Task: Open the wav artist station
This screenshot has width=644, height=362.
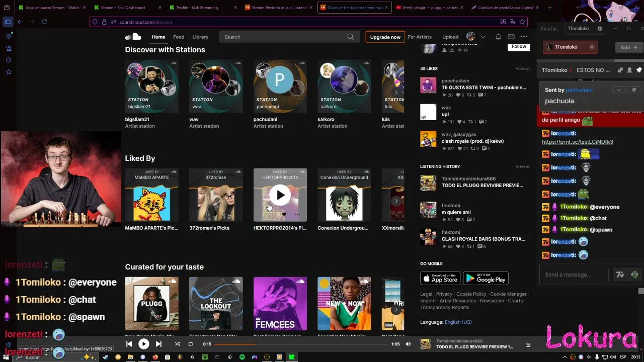Action: pyautogui.click(x=216, y=86)
